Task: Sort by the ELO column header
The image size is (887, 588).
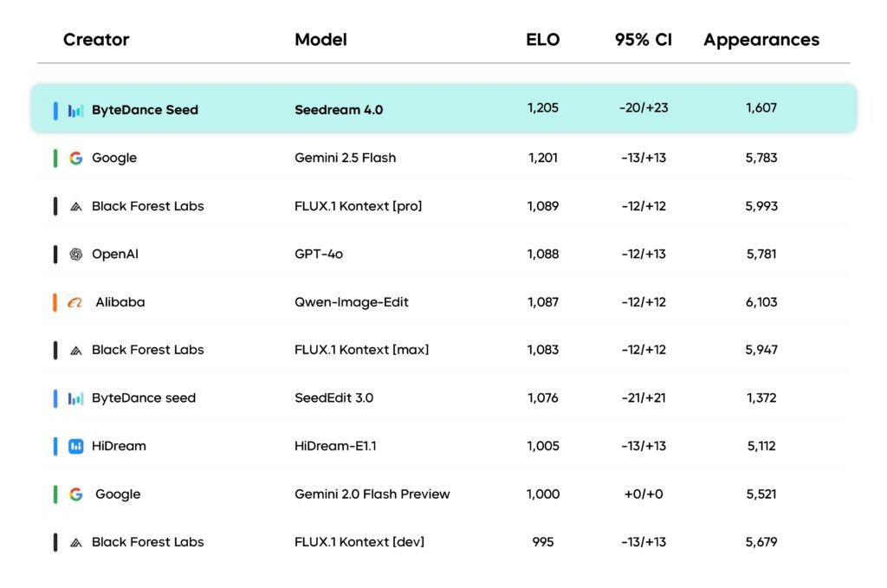Action: click(x=543, y=40)
